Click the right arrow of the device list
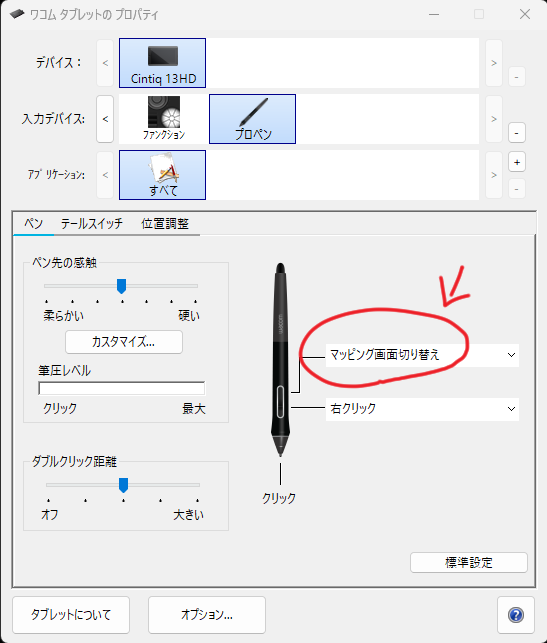This screenshot has height=643, width=547. [494, 63]
